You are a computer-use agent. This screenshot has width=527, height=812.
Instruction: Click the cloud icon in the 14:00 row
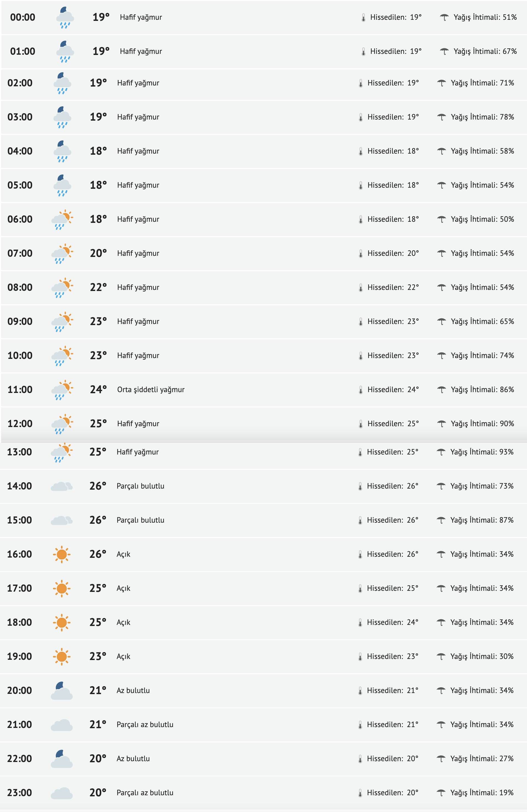[x=62, y=486]
